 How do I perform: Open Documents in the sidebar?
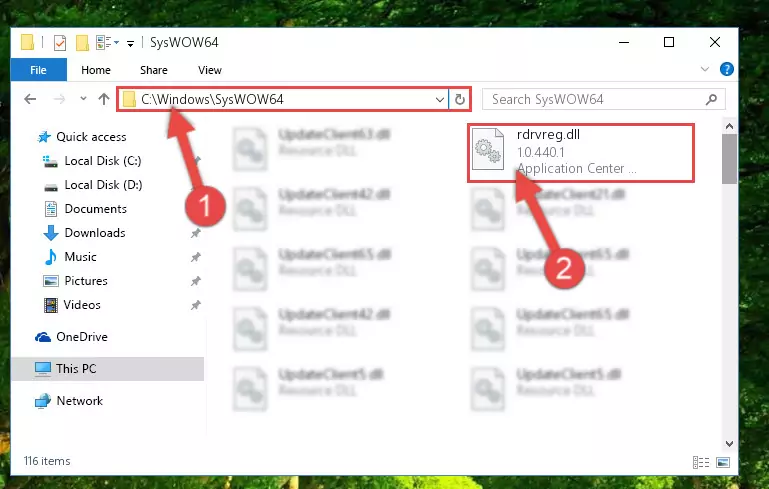96,209
